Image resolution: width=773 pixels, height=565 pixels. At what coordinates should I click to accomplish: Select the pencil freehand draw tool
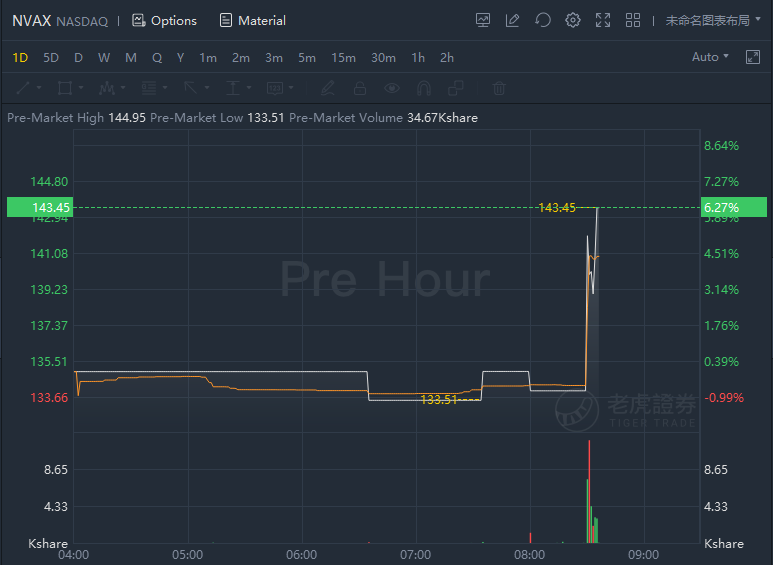[328, 88]
